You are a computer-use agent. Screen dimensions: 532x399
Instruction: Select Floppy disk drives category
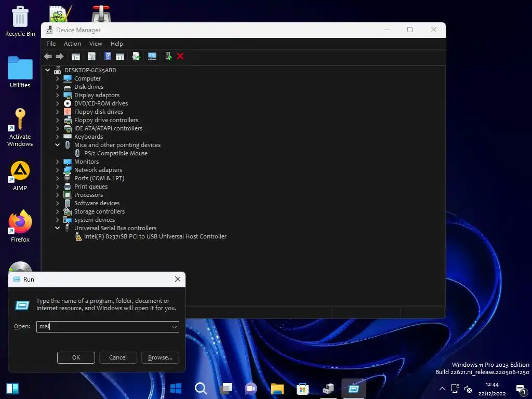98,112
